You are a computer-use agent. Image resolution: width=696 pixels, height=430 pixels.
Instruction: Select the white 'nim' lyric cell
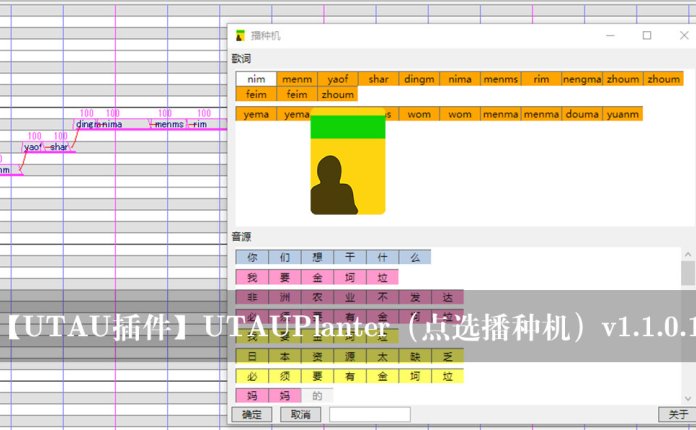pos(256,79)
